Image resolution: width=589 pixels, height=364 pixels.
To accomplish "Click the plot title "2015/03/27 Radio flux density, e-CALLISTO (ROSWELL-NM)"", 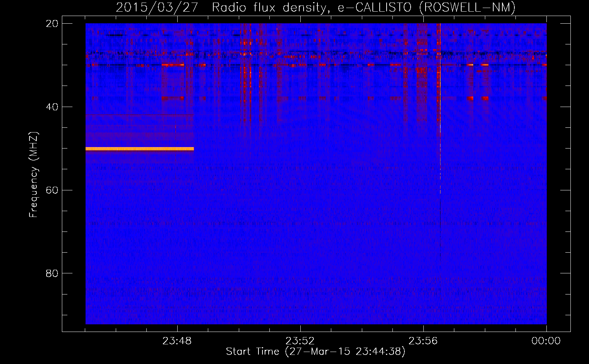I will tap(316, 7).
